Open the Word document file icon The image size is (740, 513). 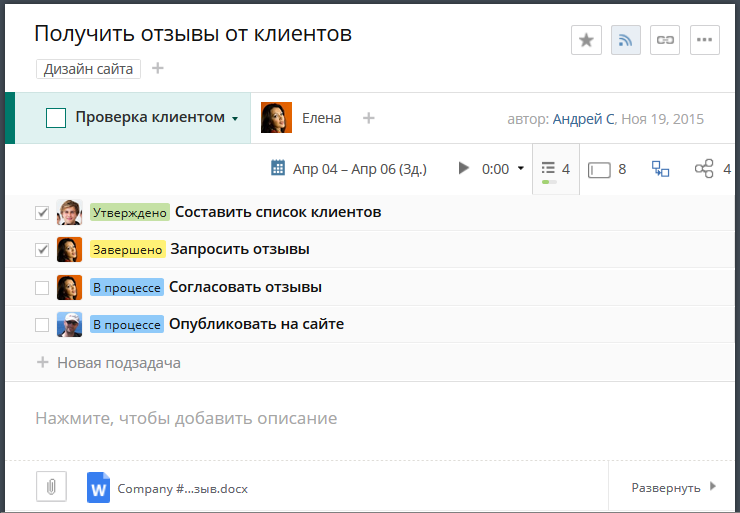[x=98, y=488]
